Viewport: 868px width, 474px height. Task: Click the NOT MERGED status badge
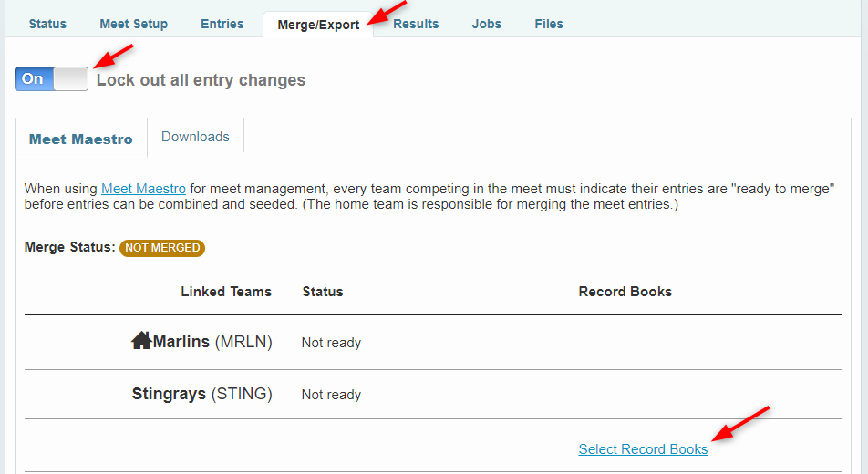tap(162, 248)
